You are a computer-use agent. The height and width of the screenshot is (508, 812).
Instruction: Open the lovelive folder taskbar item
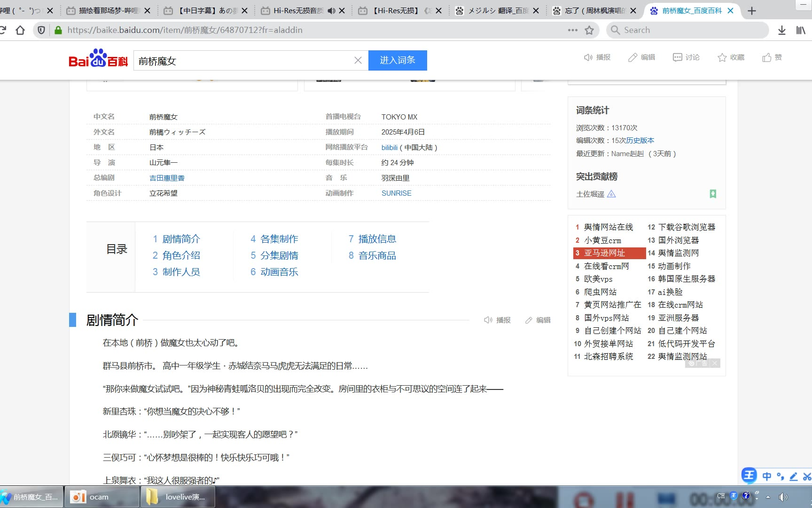[x=178, y=497]
